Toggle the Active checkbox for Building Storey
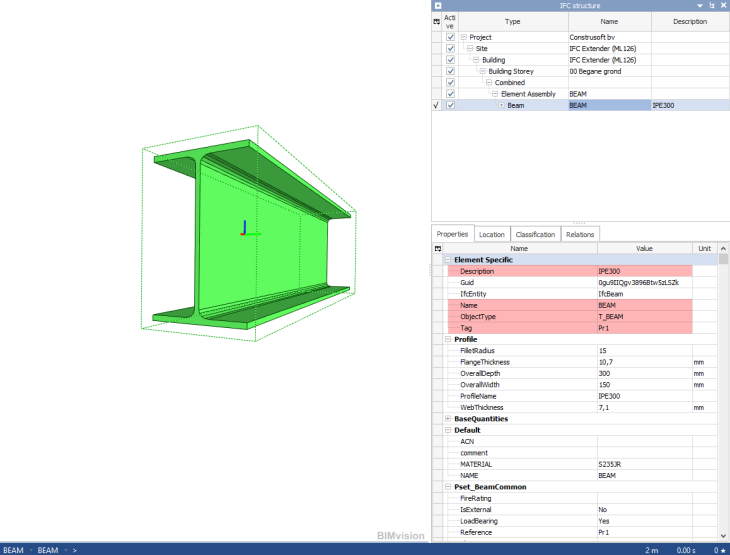Screen dimensions: 730x555 (x=450, y=71)
